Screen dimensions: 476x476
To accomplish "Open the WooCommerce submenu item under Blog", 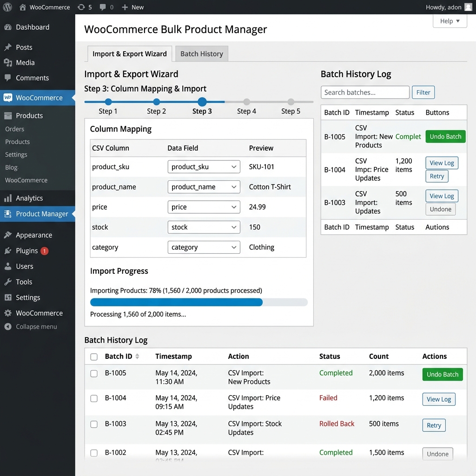I will click(26, 180).
